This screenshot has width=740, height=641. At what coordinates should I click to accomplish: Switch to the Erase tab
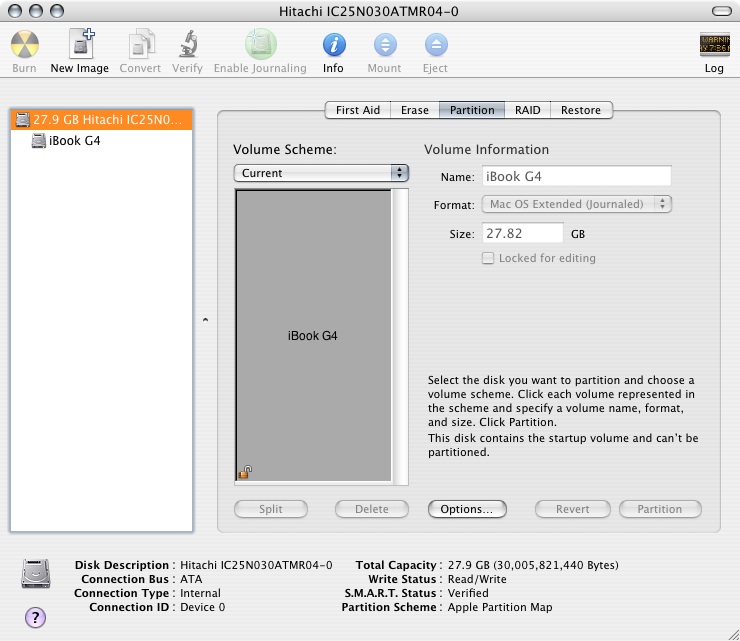[x=415, y=110]
